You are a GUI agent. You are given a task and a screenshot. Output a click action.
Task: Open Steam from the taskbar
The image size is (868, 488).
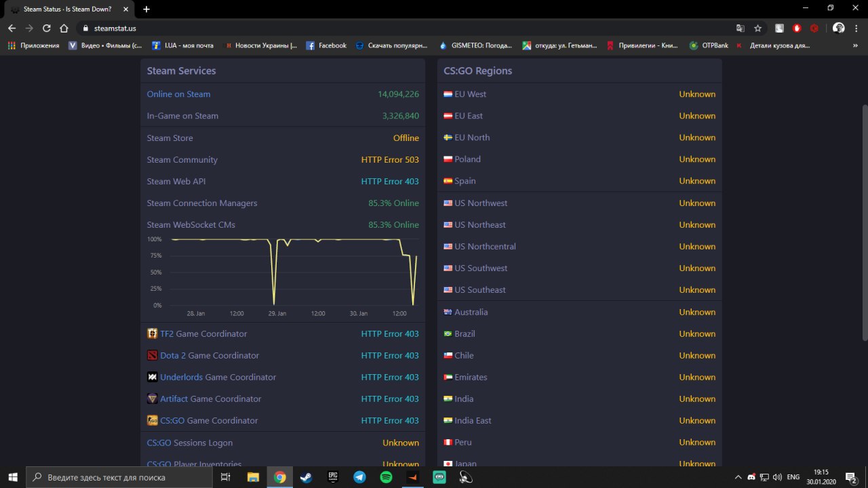pos(306,477)
